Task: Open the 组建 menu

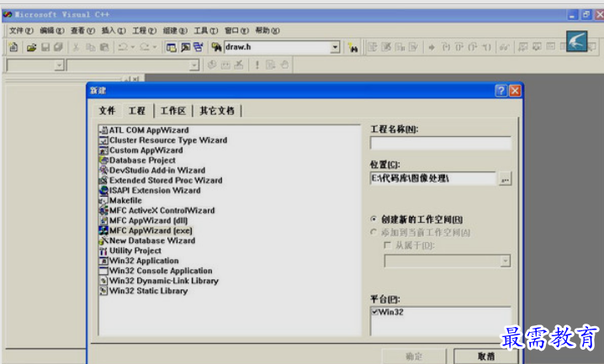Action: [175, 30]
